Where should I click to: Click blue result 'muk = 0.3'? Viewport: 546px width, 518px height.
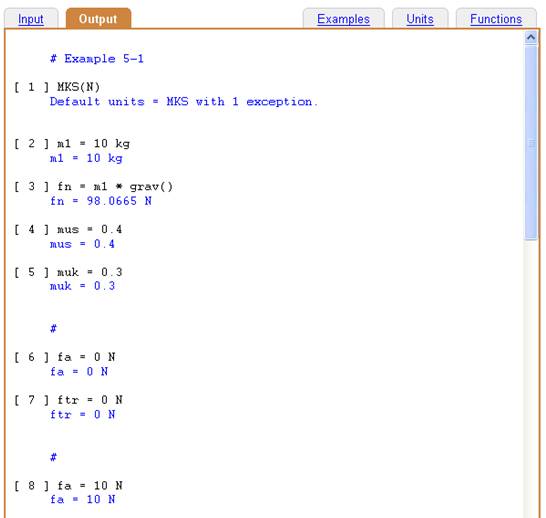click(82, 286)
